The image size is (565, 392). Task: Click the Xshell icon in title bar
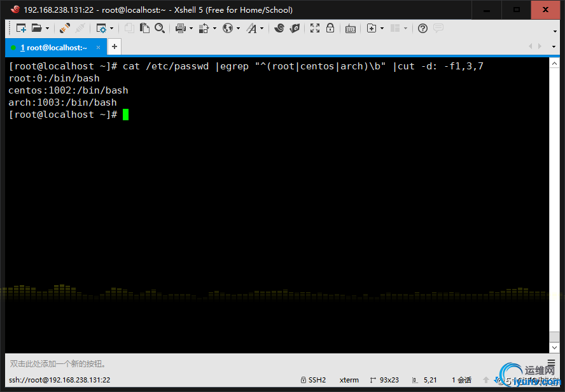tap(15, 10)
